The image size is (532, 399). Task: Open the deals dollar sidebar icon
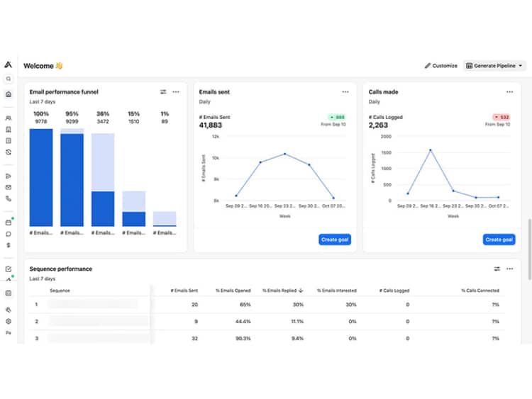click(9, 245)
